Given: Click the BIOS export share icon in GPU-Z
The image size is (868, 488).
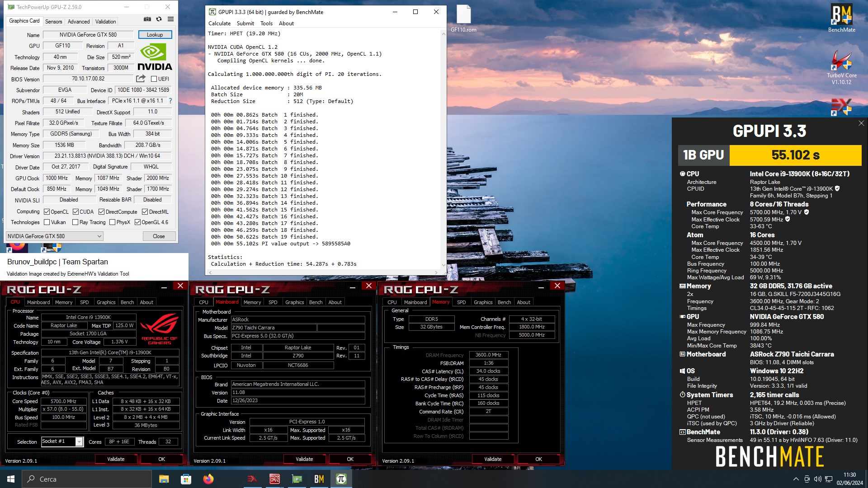Looking at the screenshot, I should point(141,79).
